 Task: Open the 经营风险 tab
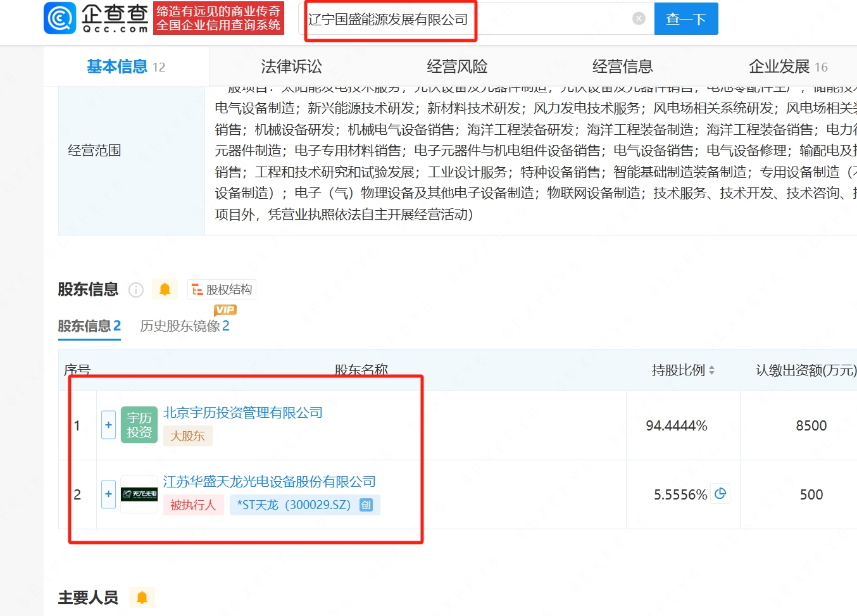point(457,66)
